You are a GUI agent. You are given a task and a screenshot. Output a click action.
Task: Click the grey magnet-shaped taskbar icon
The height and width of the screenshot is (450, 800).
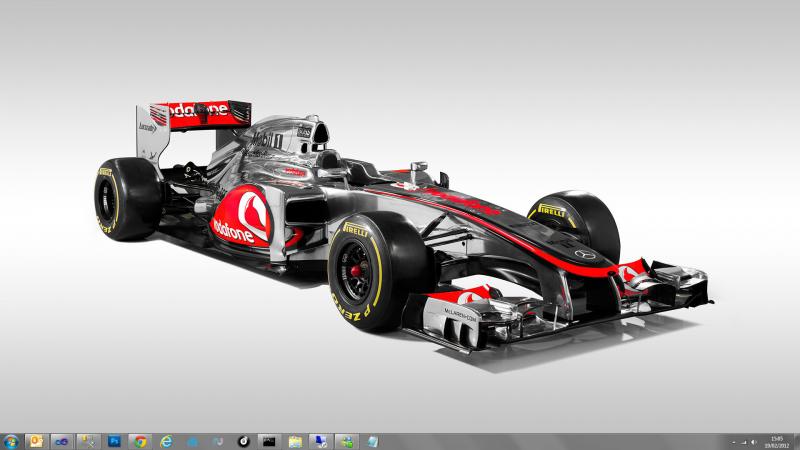coord(218,442)
